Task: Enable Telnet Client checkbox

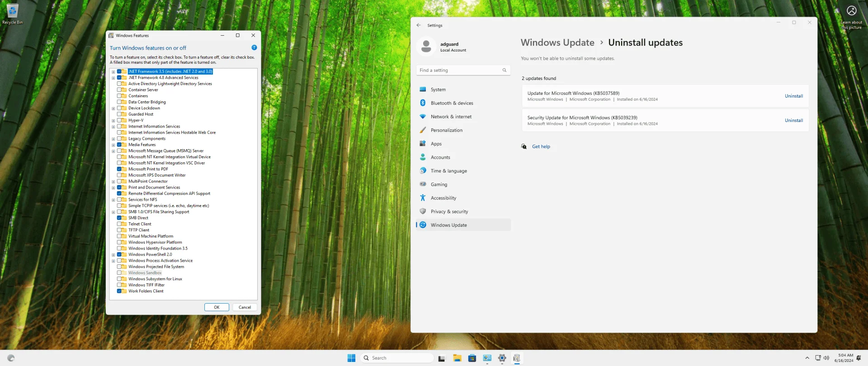Action: 119,224
